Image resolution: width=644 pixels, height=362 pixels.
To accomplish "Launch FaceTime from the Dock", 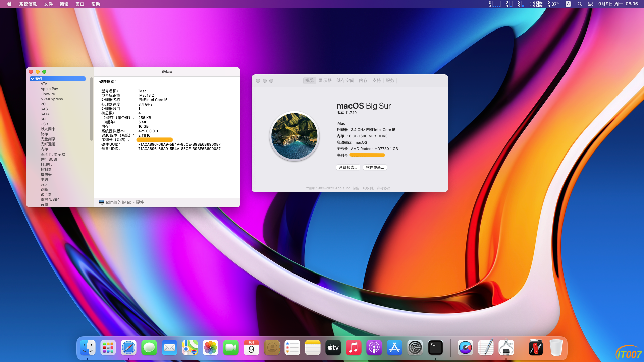I will tap(231, 348).
